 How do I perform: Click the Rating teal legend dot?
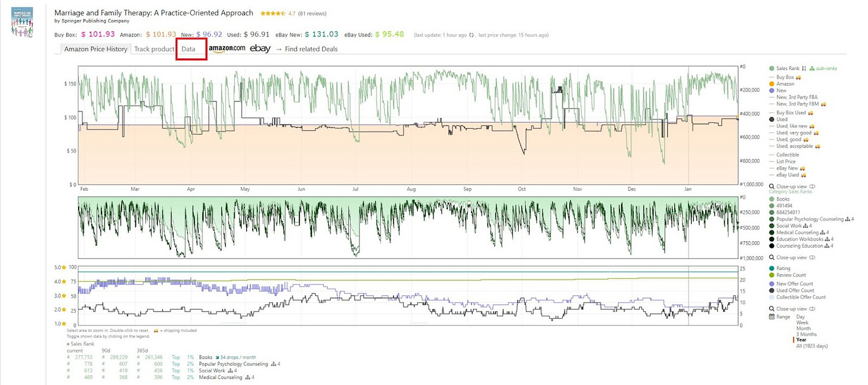point(771,269)
